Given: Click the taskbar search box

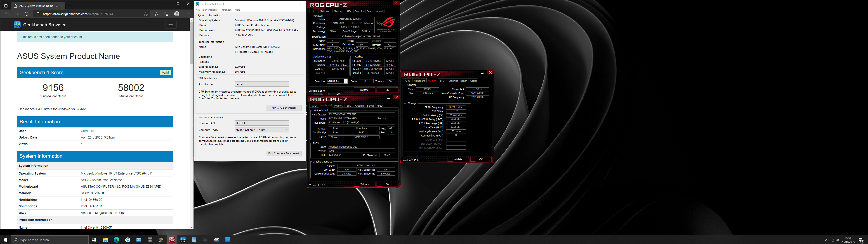Looking at the screenshot, I should 50,240.
